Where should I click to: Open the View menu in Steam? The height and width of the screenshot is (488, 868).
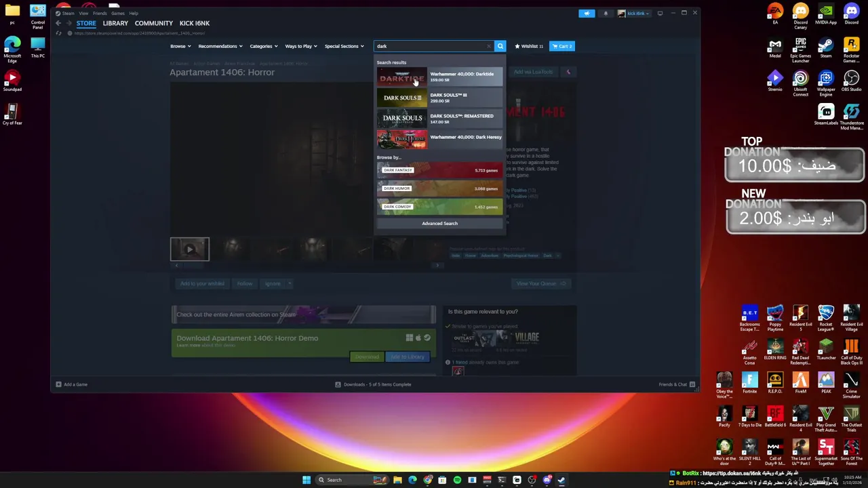tap(83, 13)
